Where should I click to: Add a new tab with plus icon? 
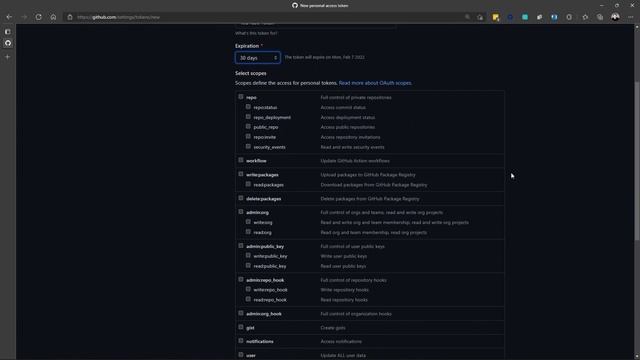click(x=8, y=57)
